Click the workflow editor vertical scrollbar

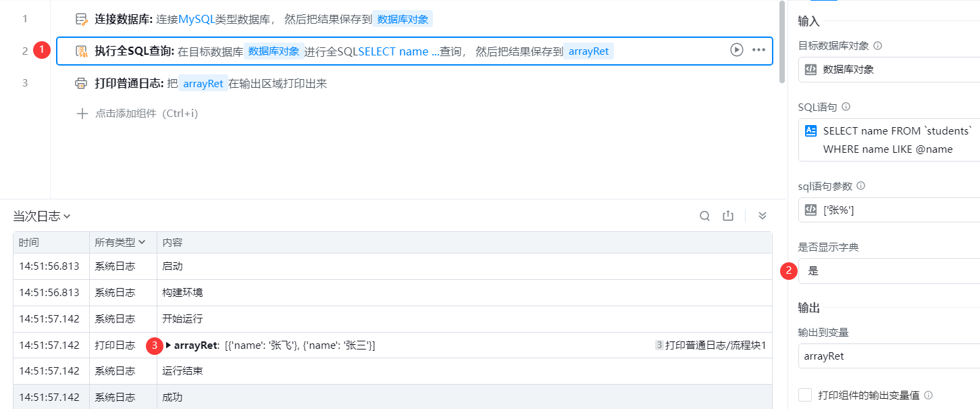(782, 41)
